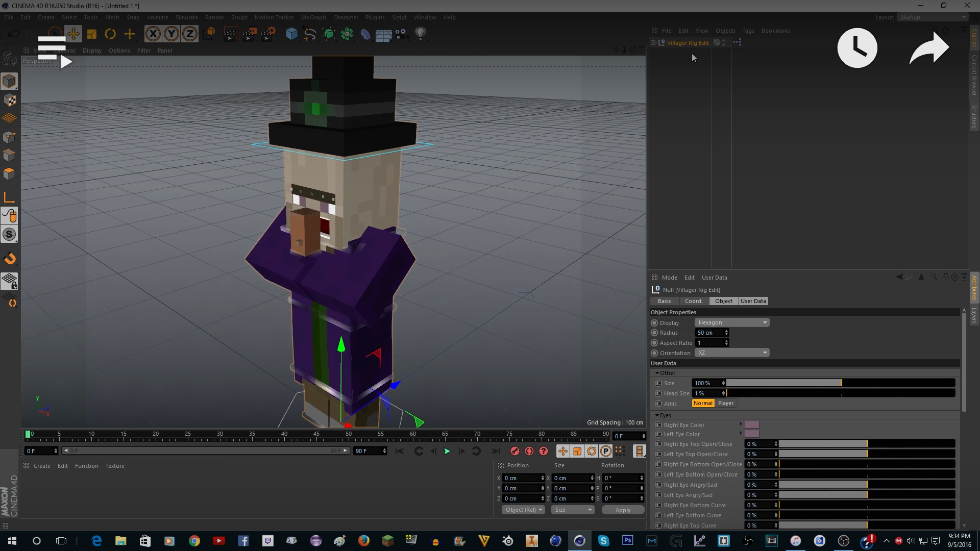Toggle the Aspect Ratio animation dot
The width and height of the screenshot is (980, 551).
click(x=654, y=343)
